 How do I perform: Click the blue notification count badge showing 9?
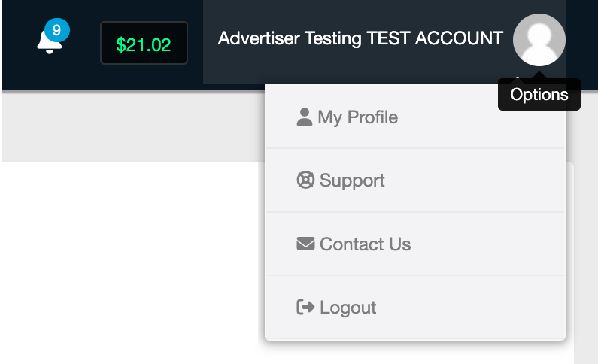tap(57, 31)
